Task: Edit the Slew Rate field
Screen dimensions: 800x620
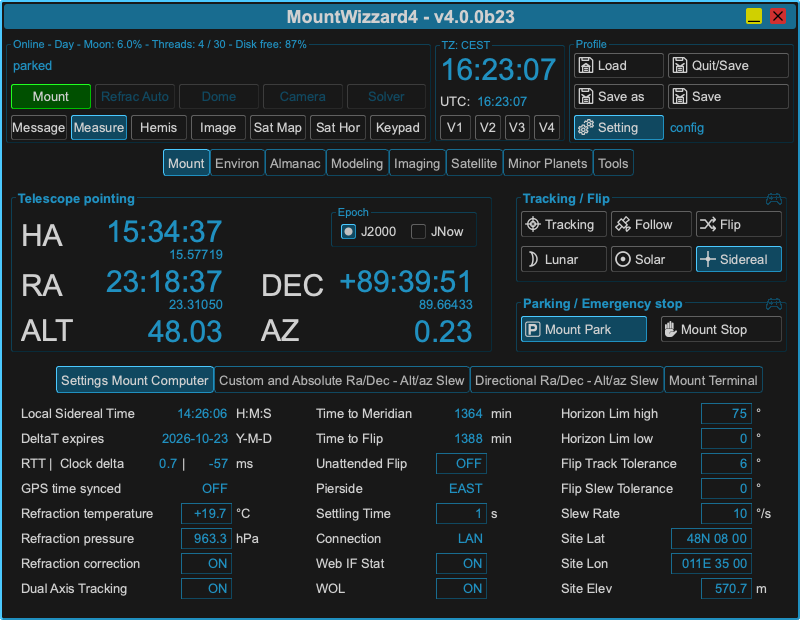Action: pos(727,513)
